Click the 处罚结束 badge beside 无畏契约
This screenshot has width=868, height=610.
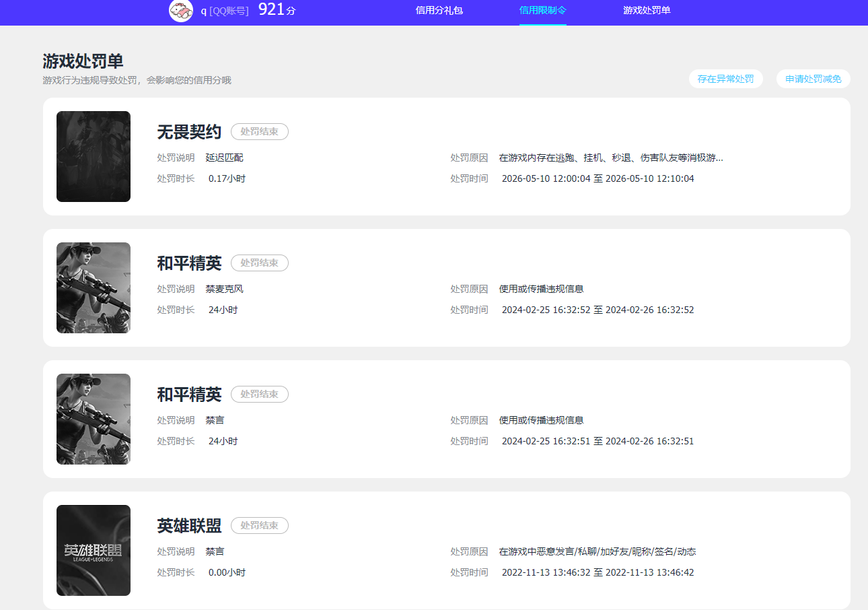pos(260,131)
